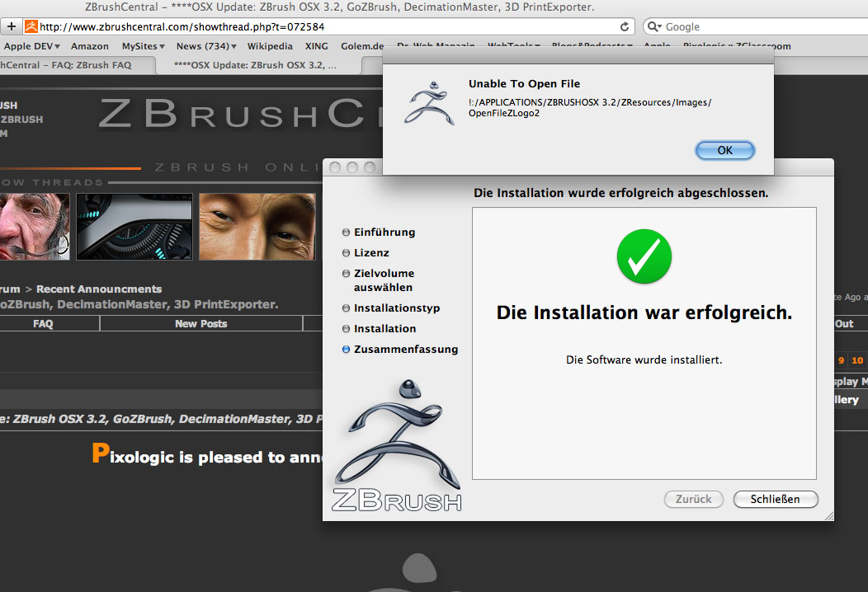Select the Lizenz step indicator in the installer
The image size is (868, 592).
click(371, 252)
